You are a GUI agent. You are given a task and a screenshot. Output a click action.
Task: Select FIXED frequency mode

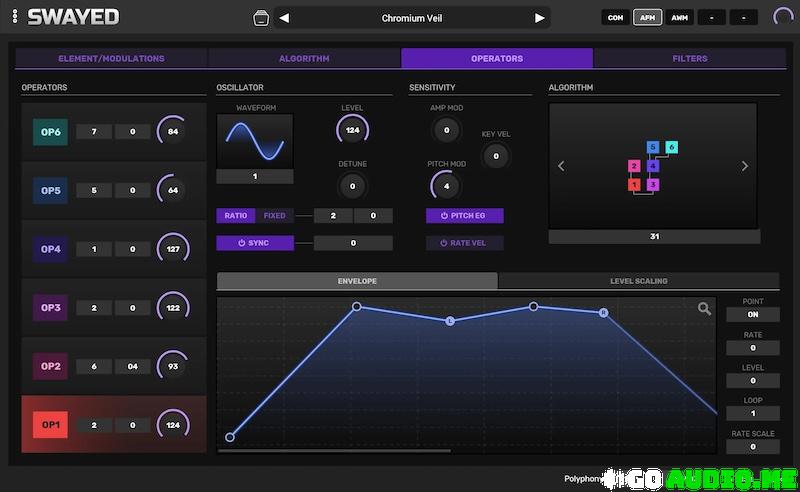275,216
